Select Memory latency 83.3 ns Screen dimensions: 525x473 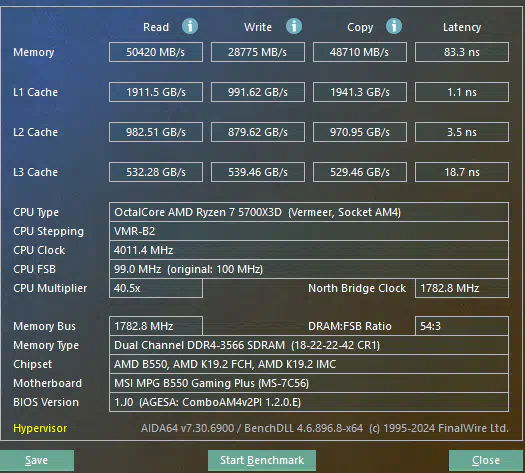[462, 52]
